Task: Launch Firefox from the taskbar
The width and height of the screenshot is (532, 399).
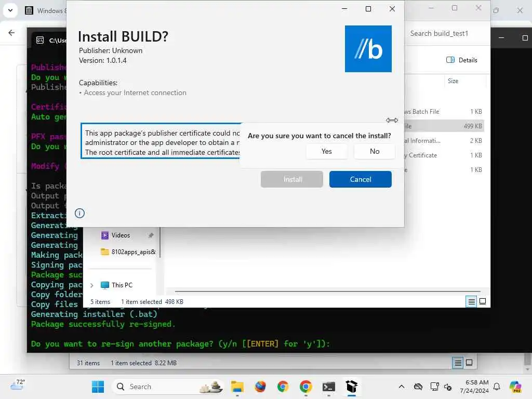Action: click(x=260, y=387)
